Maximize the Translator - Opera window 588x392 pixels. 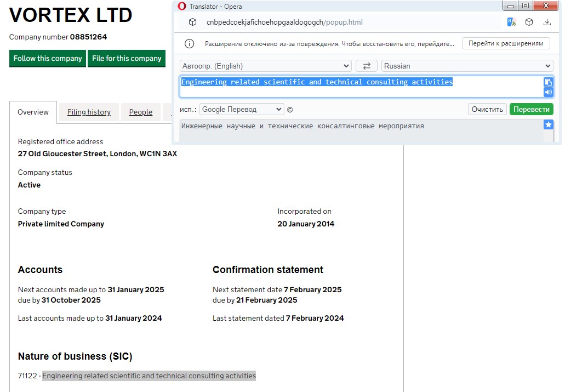click(x=526, y=5)
